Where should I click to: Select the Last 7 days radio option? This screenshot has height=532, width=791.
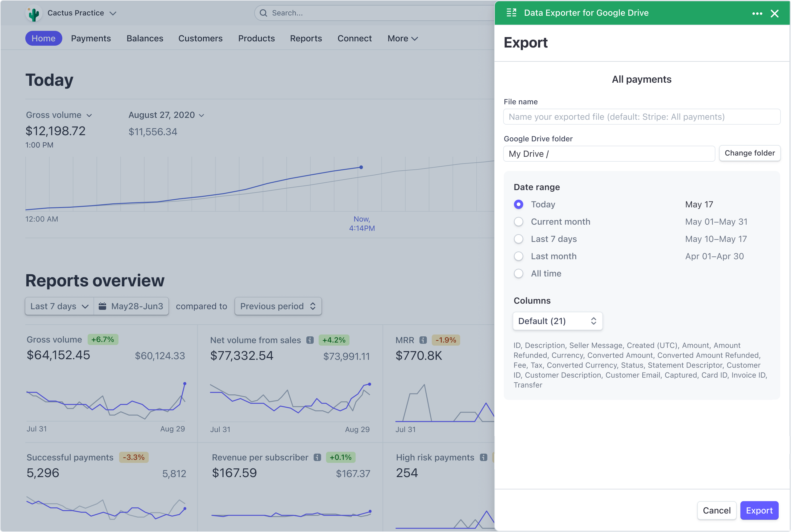click(518, 239)
